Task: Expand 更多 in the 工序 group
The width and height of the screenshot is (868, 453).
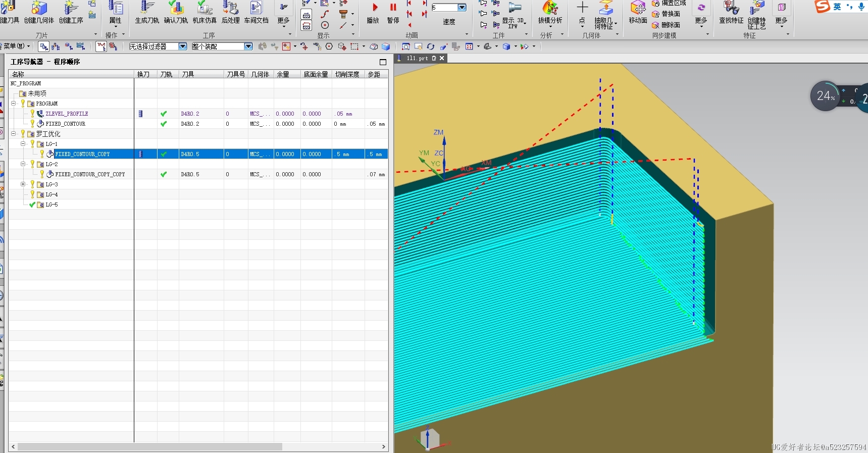Action: point(283,14)
